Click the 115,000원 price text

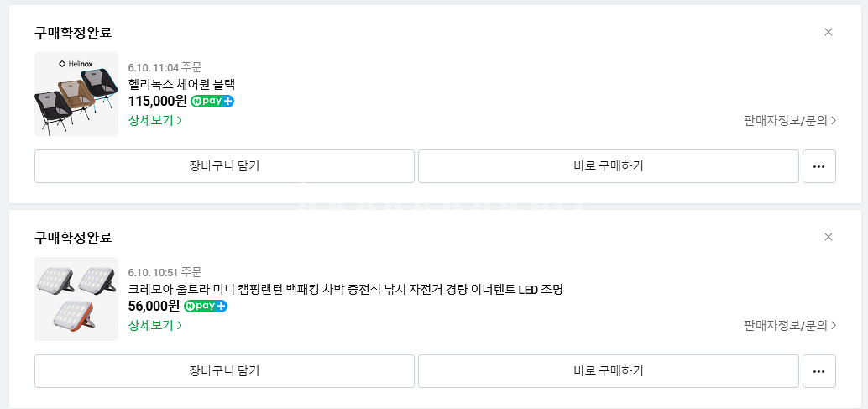[x=158, y=101]
